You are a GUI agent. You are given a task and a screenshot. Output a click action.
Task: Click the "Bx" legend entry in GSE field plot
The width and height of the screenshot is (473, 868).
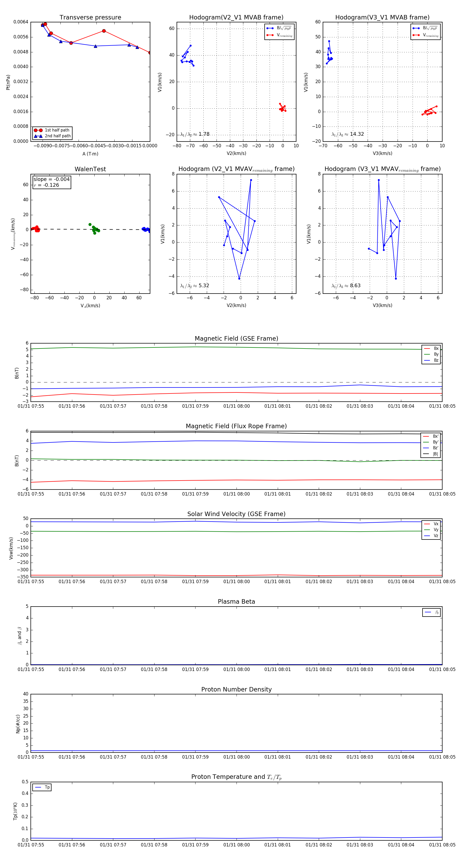pyautogui.click(x=431, y=349)
